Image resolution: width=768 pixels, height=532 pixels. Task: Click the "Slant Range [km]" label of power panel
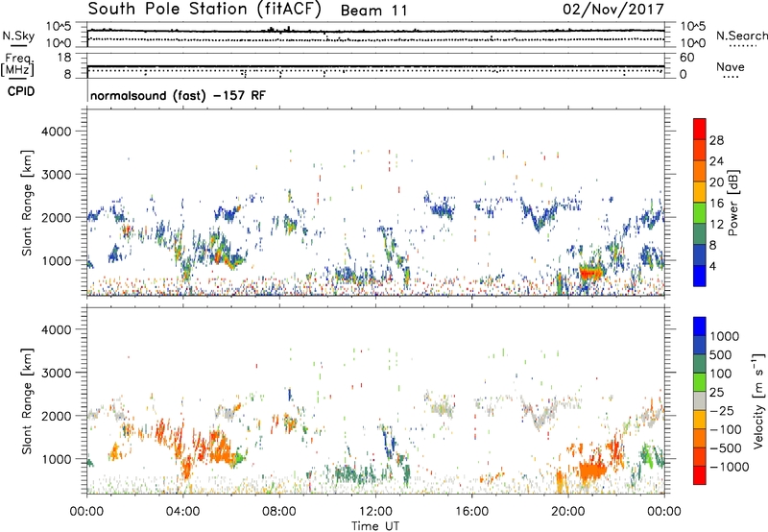(27, 203)
